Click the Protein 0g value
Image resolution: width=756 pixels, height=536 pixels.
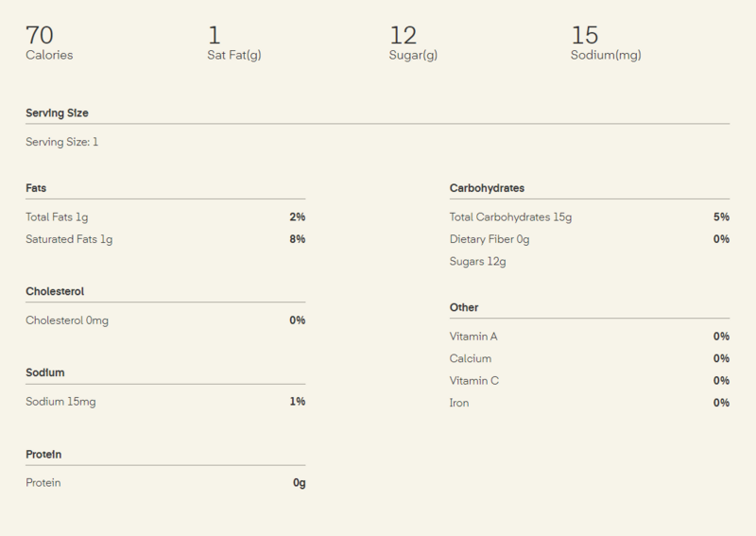click(299, 483)
